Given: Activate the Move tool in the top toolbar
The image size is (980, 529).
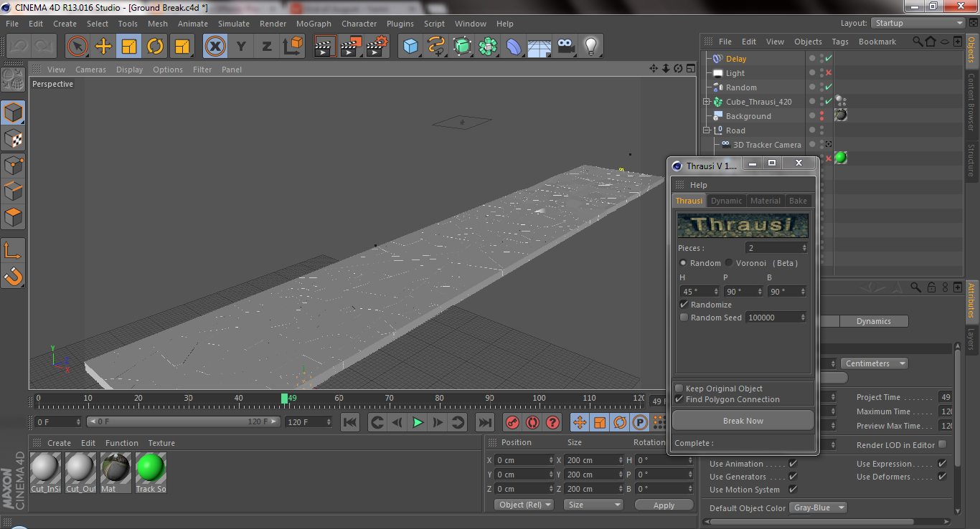Looking at the screenshot, I should pos(103,47).
